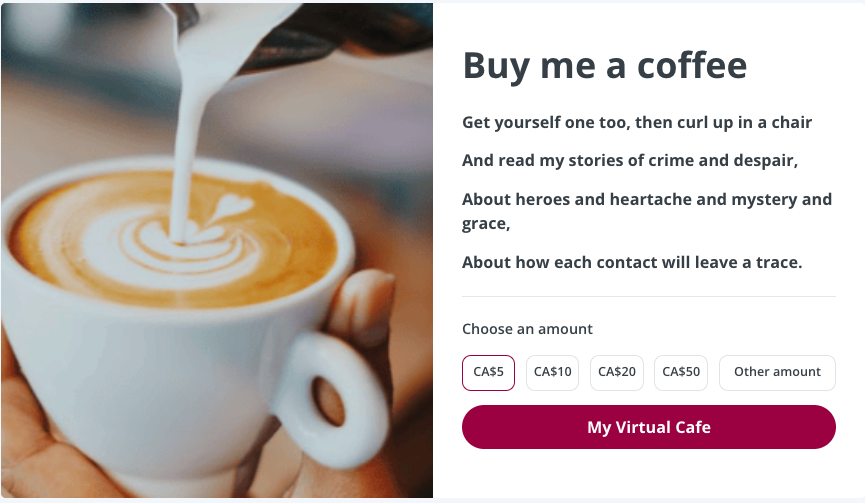Click the text about crime and despair
This screenshot has height=503, width=865.
pyautogui.click(x=630, y=160)
